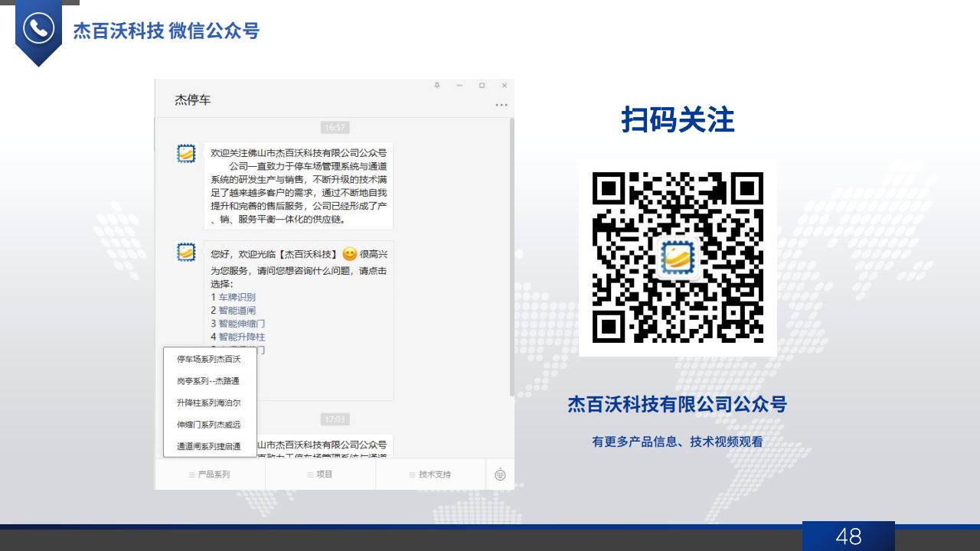980x551 pixels.
Task: Click the pin window icon
Action: (x=437, y=85)
